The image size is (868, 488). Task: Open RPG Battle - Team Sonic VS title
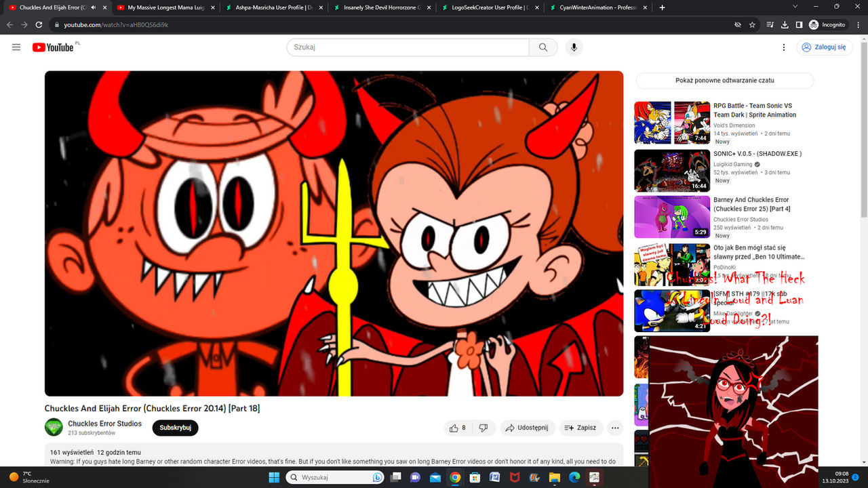pos(755,110)
